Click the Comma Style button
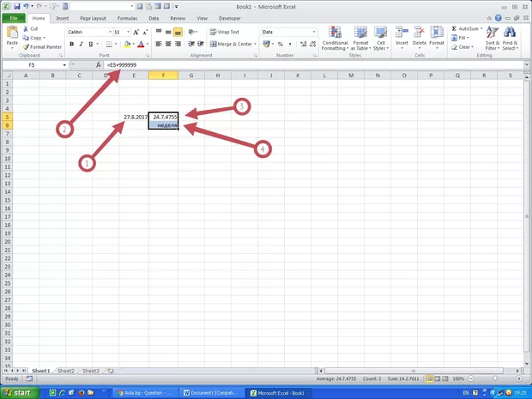This screenshot has height=399, width=532. coord(290,44)
